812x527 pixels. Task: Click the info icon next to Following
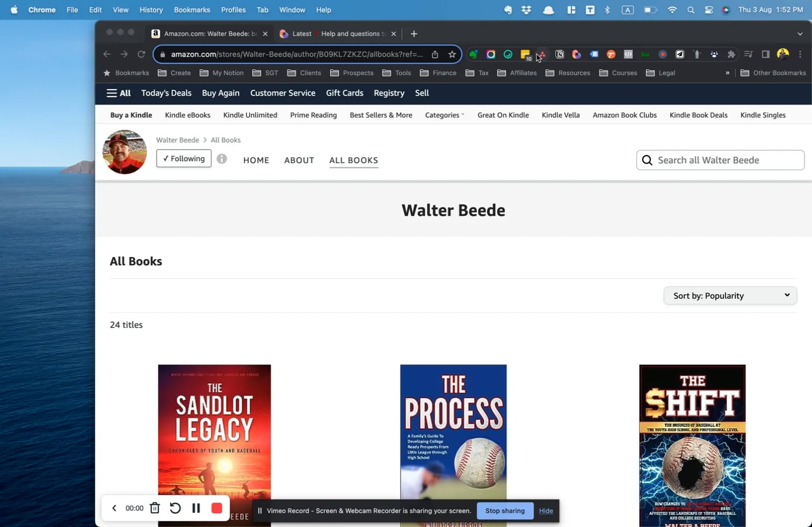coord(222,159)
